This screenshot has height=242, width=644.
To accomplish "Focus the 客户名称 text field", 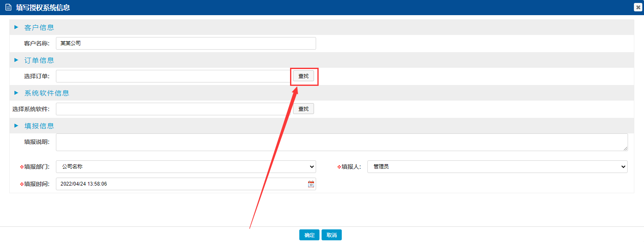I will [x=185, y=43].
